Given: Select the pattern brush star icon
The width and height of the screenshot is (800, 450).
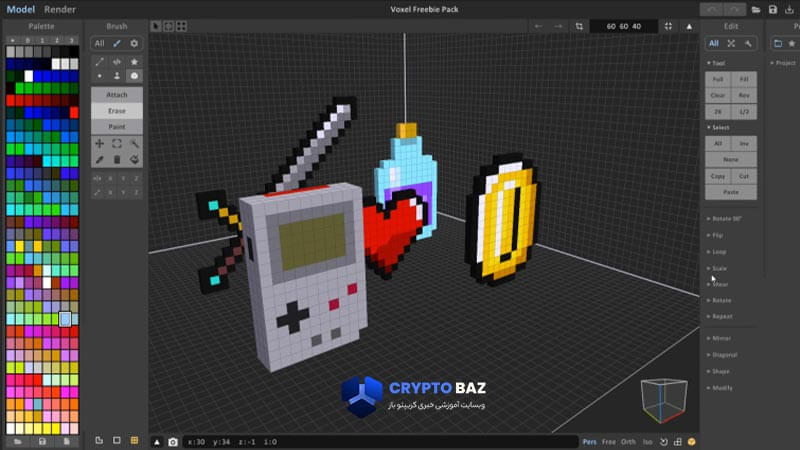Looking at the screenshot, I should [134, 62].
